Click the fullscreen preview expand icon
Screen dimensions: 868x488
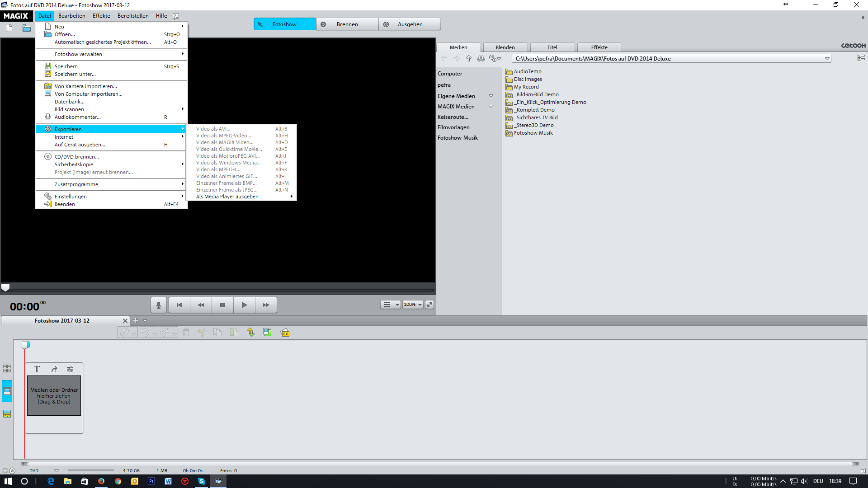click(x=429, y=305)
